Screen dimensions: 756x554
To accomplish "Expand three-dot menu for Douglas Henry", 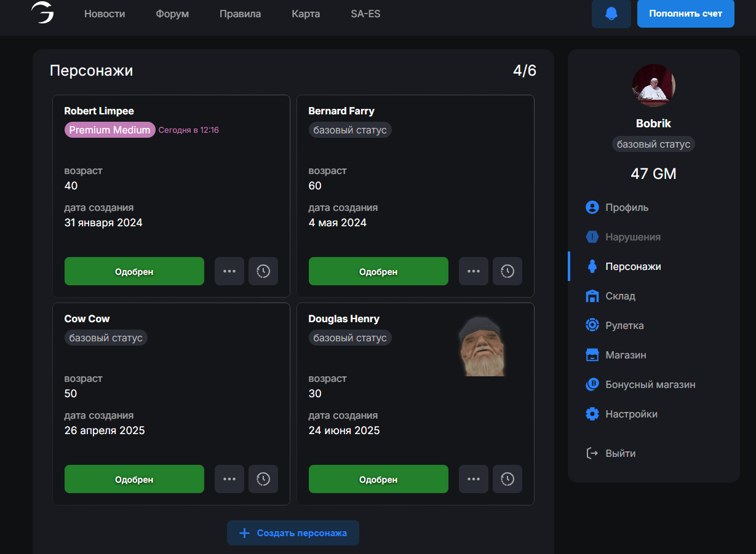I will pyautogui.click(x=474, y=479).
